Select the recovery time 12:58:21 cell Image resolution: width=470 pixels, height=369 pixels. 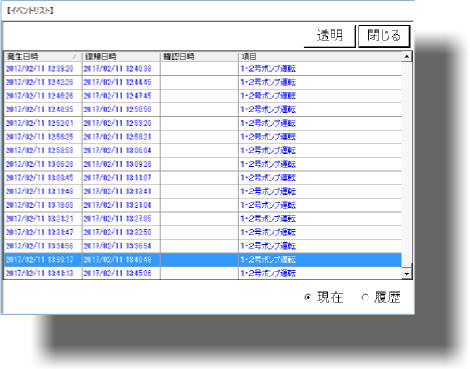pos(121,137)
